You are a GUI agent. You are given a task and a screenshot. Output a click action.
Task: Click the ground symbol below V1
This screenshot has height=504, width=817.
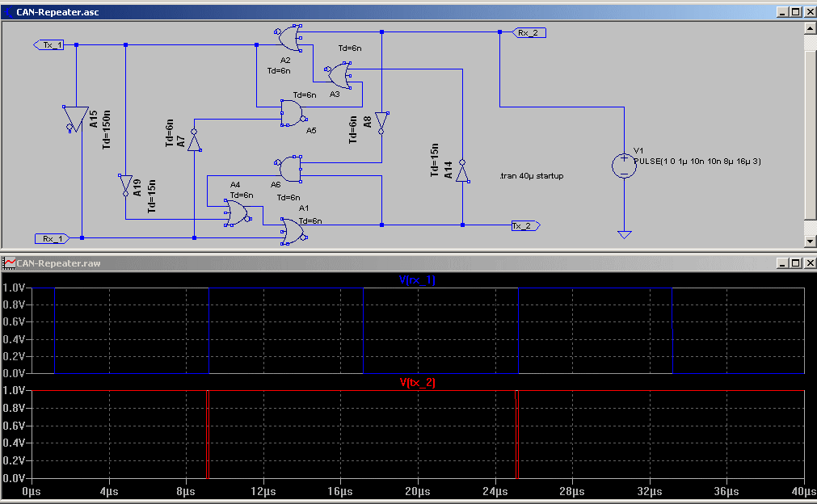click(624, 234)
